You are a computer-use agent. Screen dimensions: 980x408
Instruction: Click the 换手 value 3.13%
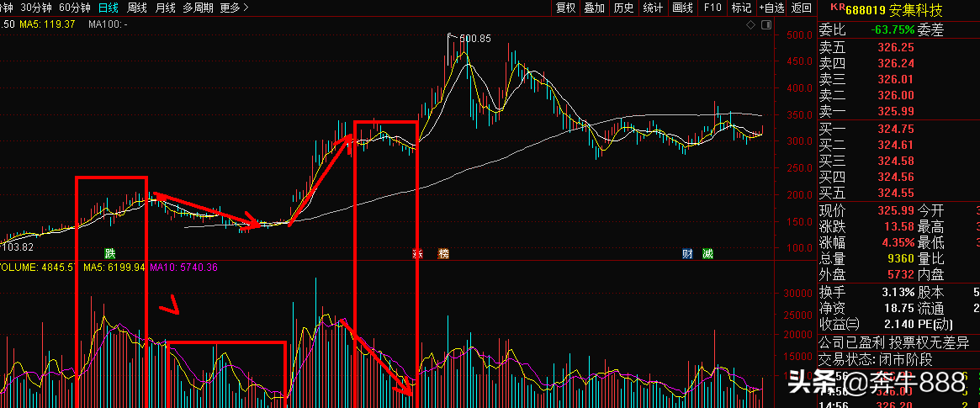point(897,293)
